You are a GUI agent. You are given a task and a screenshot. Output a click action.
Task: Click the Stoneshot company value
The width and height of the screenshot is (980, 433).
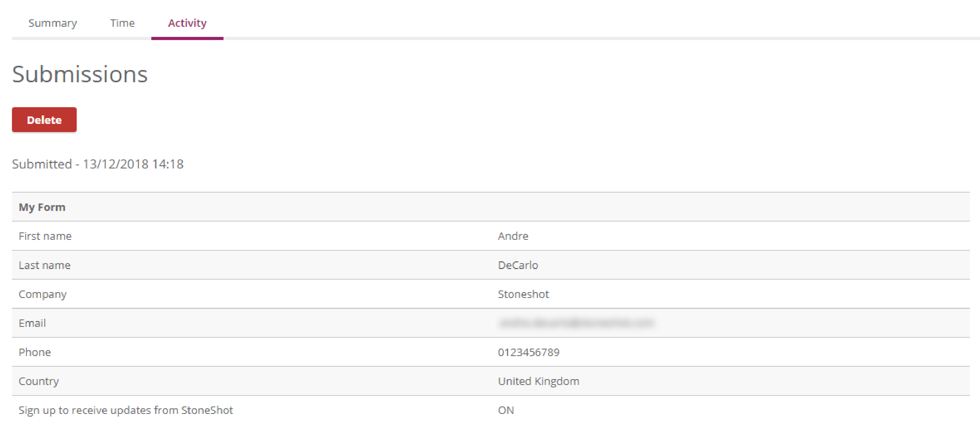tap(523, 294)
